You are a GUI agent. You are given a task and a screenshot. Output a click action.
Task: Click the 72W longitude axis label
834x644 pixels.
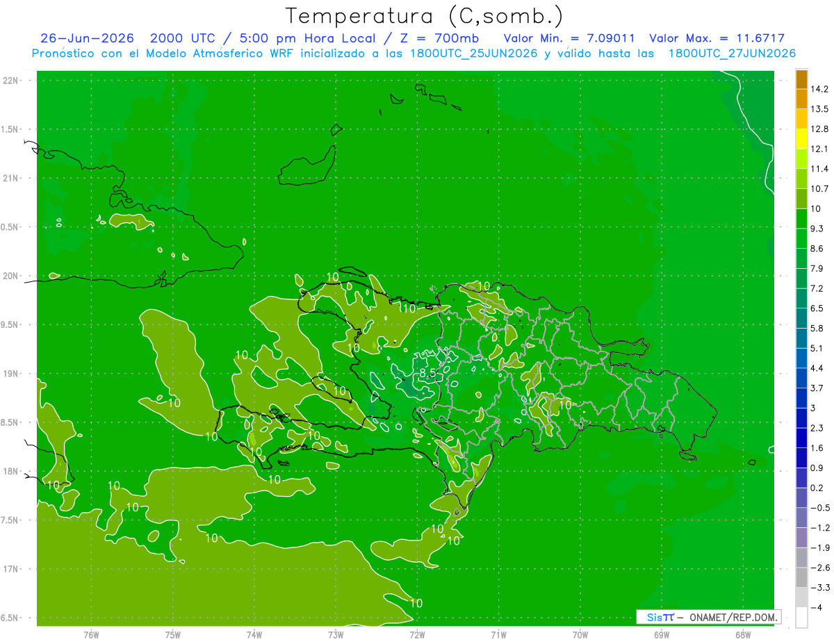(x=417, y=635)
